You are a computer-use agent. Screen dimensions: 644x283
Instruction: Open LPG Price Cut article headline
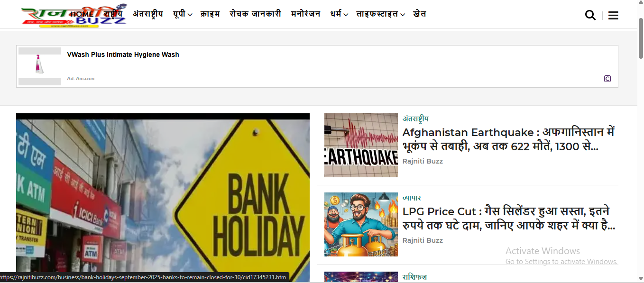click(509, 219)
